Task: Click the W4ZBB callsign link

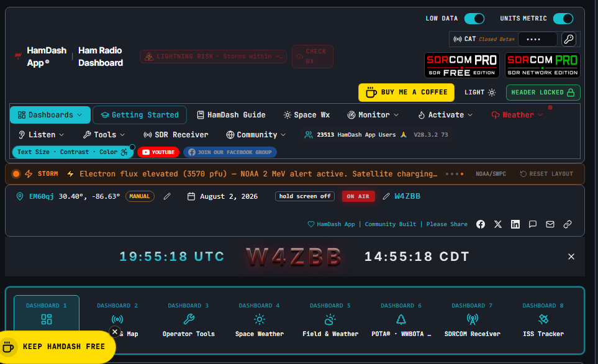Action: point(407,196)
